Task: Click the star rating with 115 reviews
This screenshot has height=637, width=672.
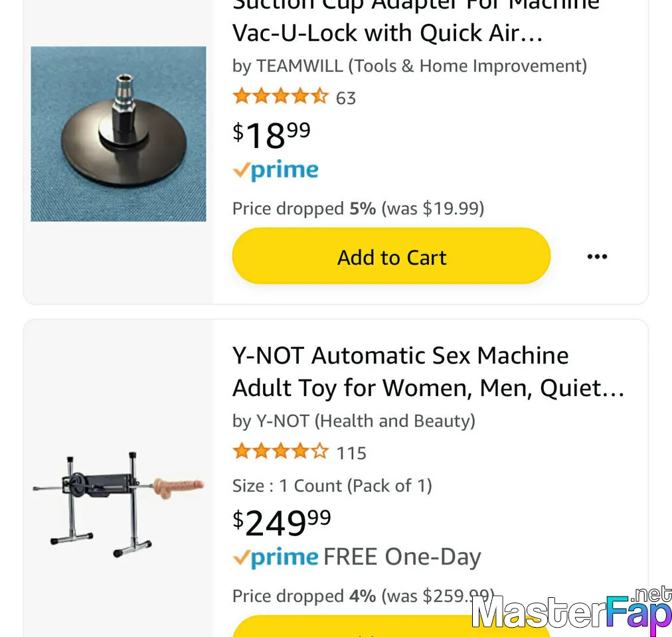Action: 281,451
